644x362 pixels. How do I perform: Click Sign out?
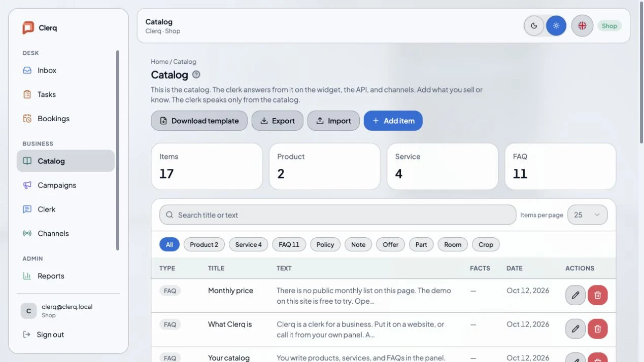(44, 335)
